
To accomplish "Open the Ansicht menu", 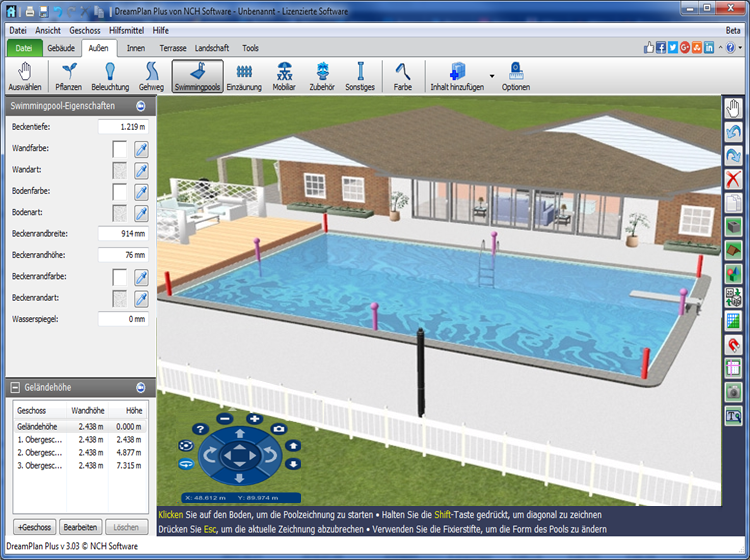I will [48, 31].
